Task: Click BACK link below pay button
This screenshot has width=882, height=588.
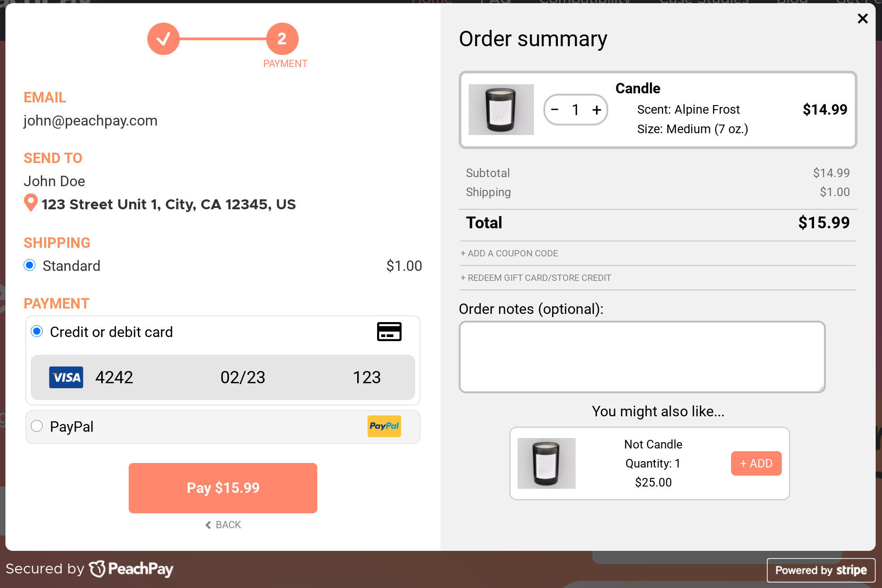Action: [223, 524]
